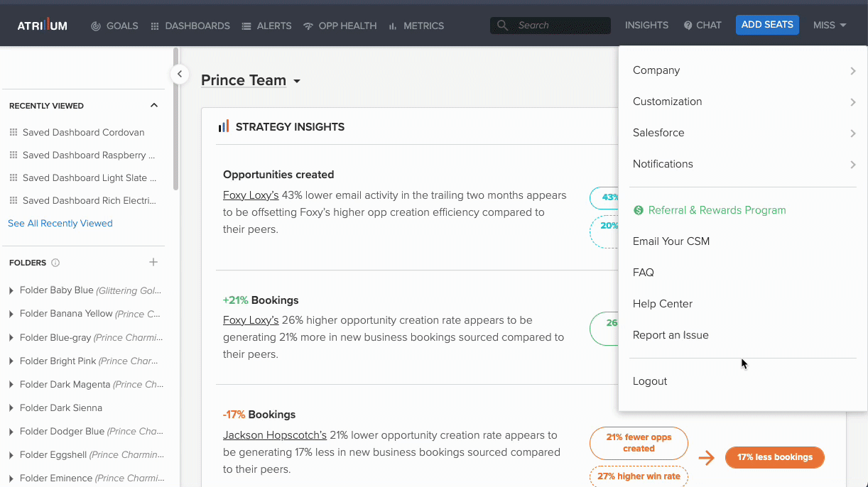Image resolution: width=868 pixels, height=487 pixels.
Task: Click the Strategy Insights bar-chart icon
Action: [224, 126]
